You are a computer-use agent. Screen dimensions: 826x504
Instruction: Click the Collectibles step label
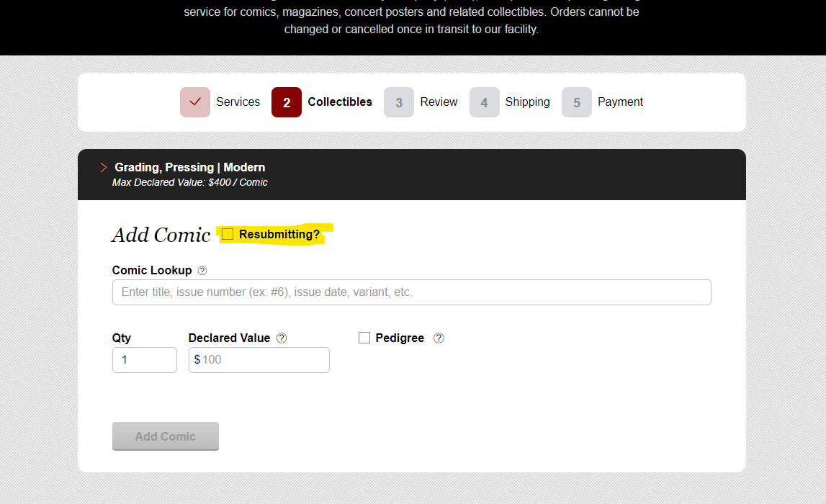click(339, 102)
